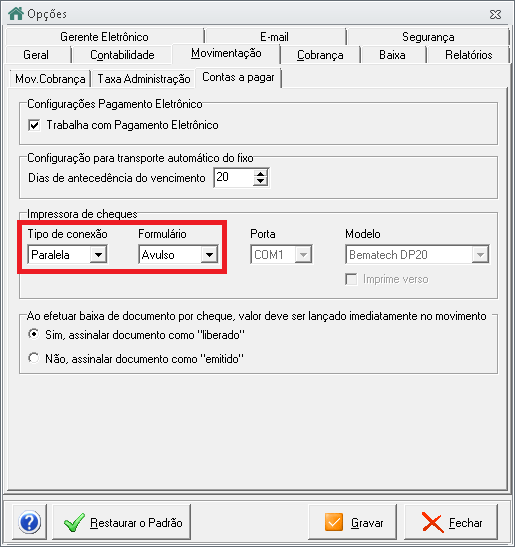Viewport: 515px width, 547px height.
Task: Click the blue help question mark icon
Action: click(30, 522)
